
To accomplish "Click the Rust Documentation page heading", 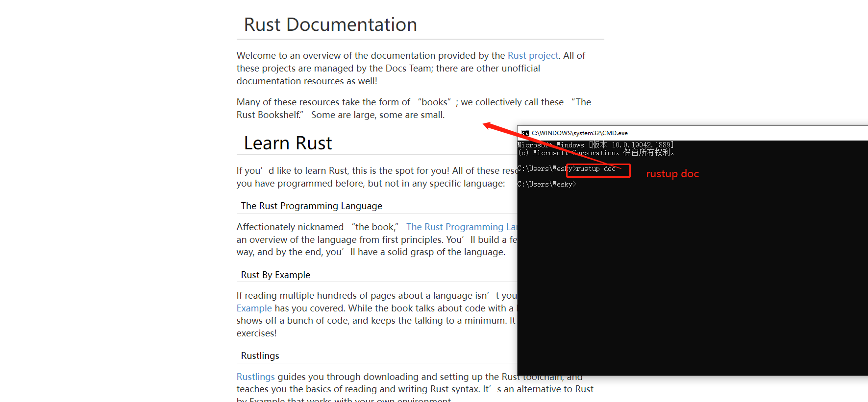I will pyautogui.click(x=330, y=25).
